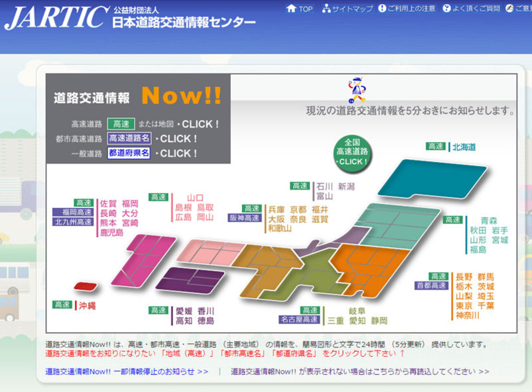Choose 熊本 prefecture

pos(108,223)
